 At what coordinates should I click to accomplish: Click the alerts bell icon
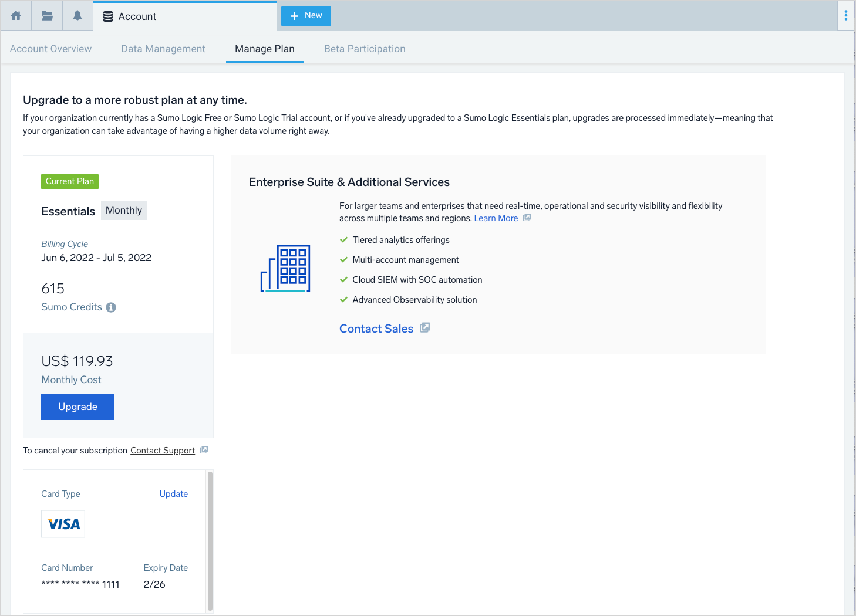click(77, 16)
